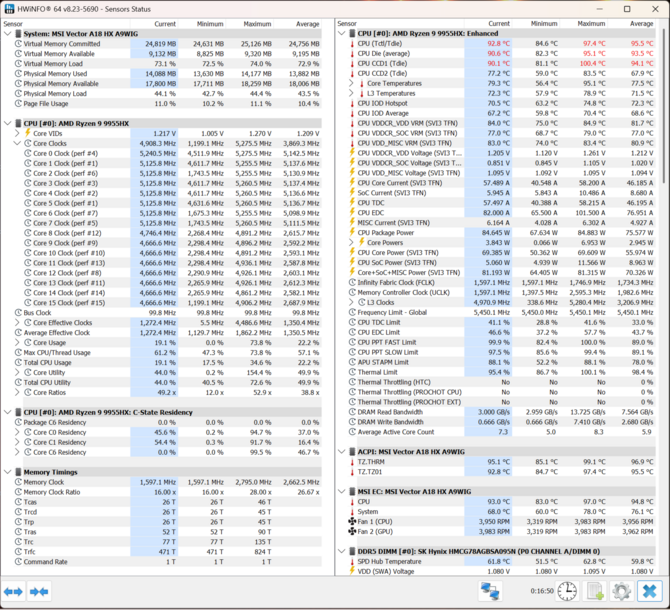Click the Bus Clock gauge icon
670x610 pixels.
coord(18,313)
